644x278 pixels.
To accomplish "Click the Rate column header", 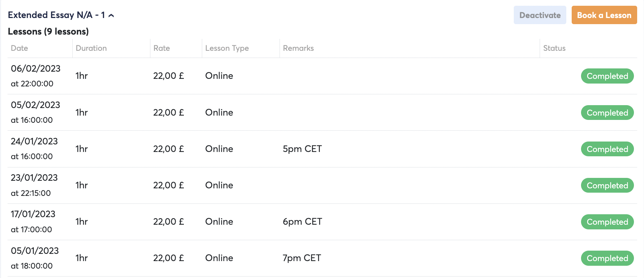I will [x=162, y=48].
